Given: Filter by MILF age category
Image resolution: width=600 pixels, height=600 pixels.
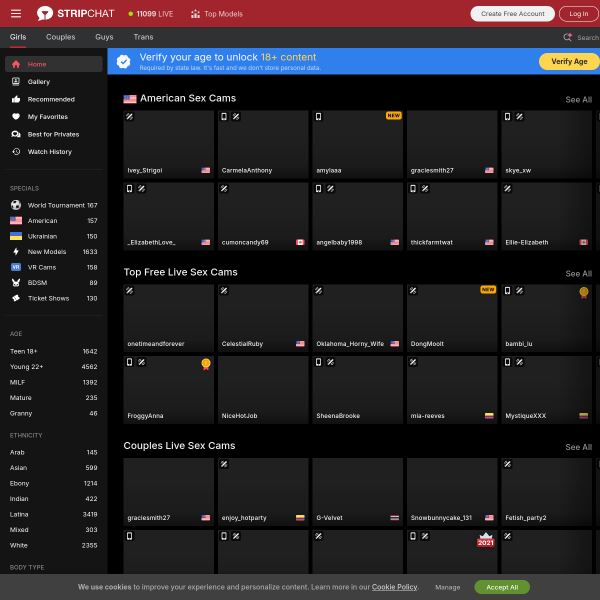Looking at the screenshot, I should click(x=54, y=382).
